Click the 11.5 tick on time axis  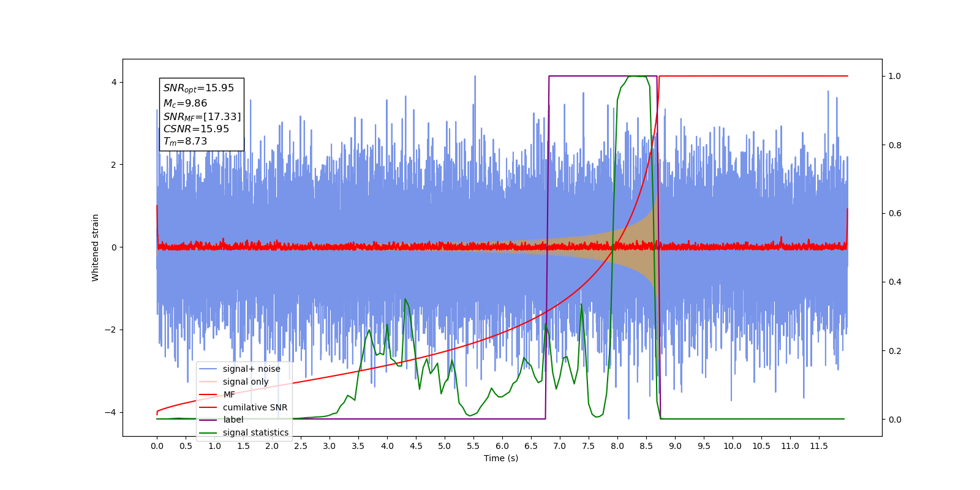tap(819, 446)
